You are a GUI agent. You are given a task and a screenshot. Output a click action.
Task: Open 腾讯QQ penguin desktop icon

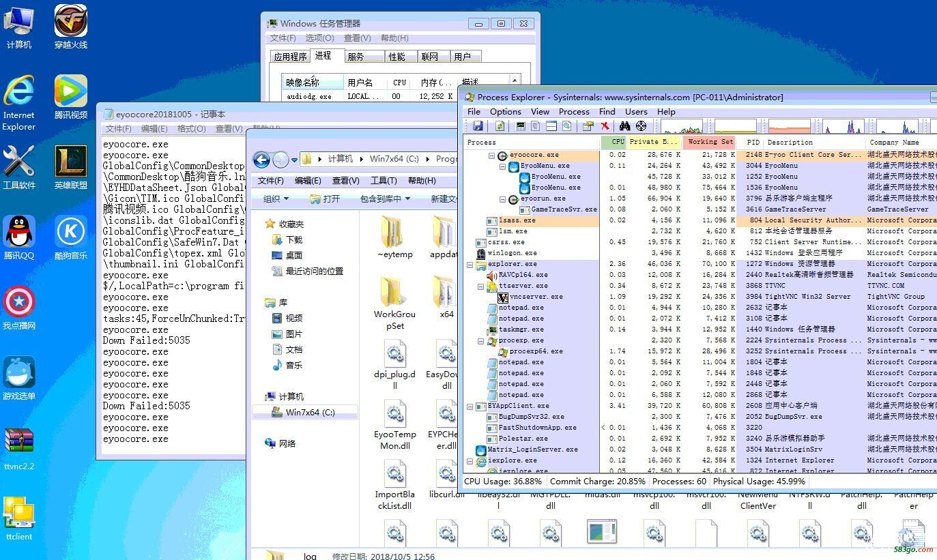point(18,238)
